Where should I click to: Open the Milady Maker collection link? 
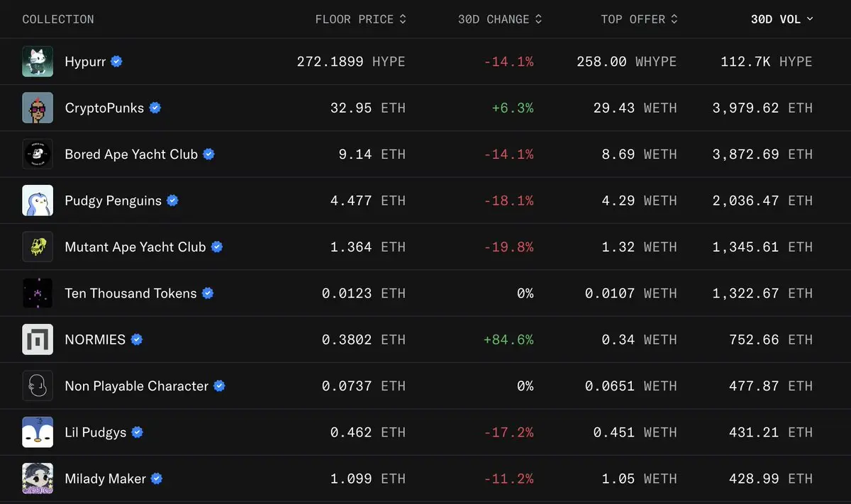click(x=105, y=478)
